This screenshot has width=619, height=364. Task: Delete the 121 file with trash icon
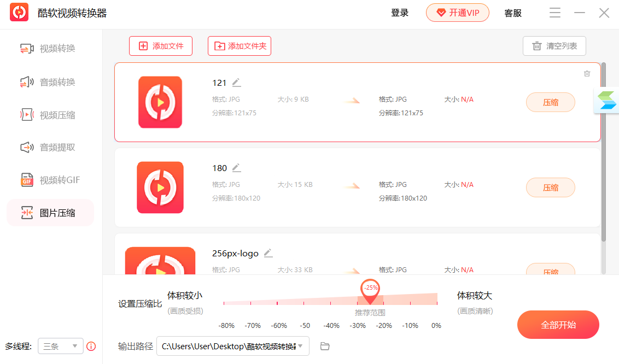coord(587,73)
